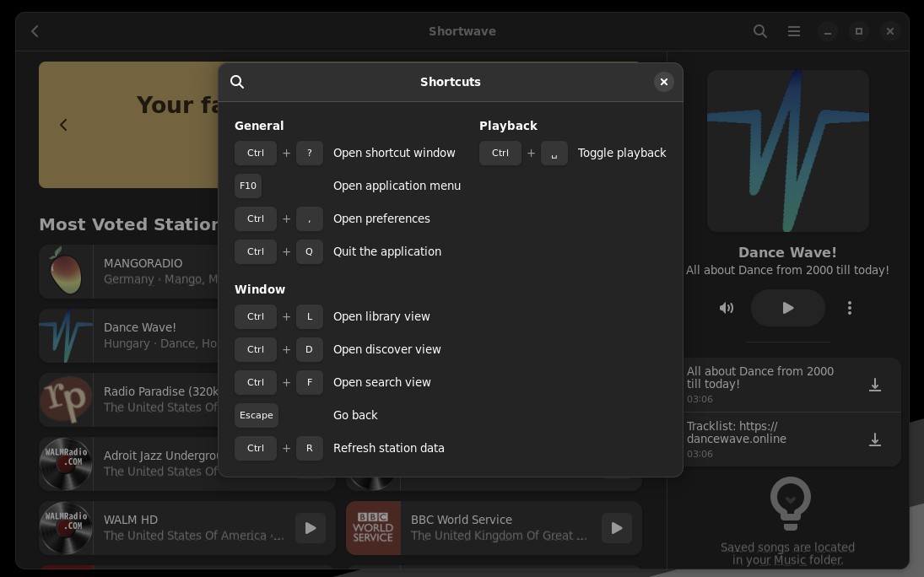Select the MANGORADIO station logo

[66, 271]
